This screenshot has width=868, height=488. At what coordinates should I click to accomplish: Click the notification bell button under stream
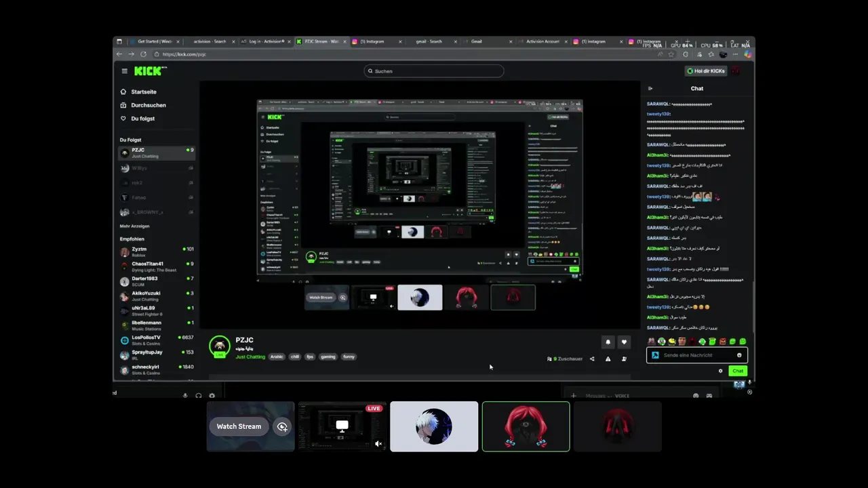[608, 342]
